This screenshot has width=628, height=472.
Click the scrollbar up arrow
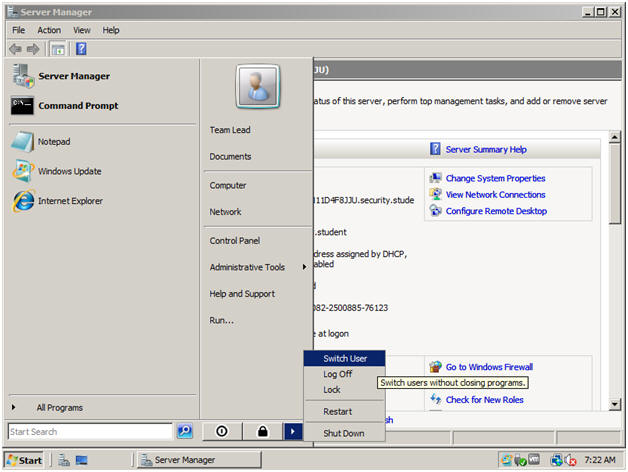[614, 137]
